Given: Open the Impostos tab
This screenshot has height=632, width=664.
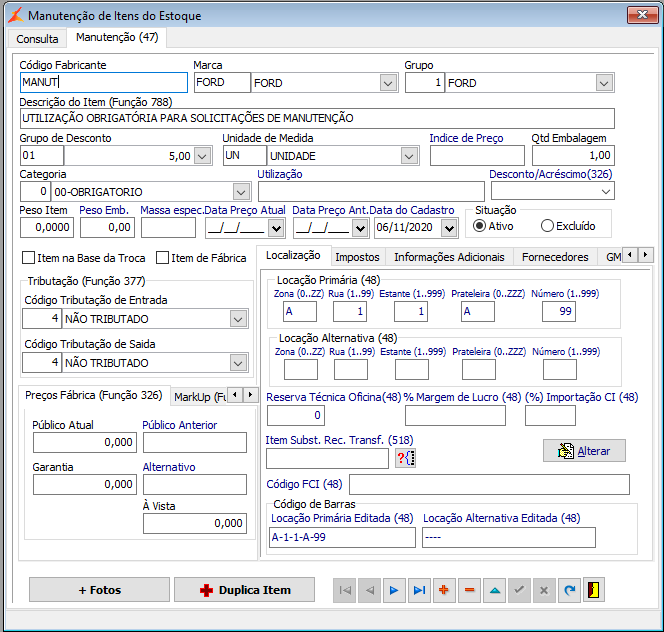Looking at the screenshot, I should [357, 257].
